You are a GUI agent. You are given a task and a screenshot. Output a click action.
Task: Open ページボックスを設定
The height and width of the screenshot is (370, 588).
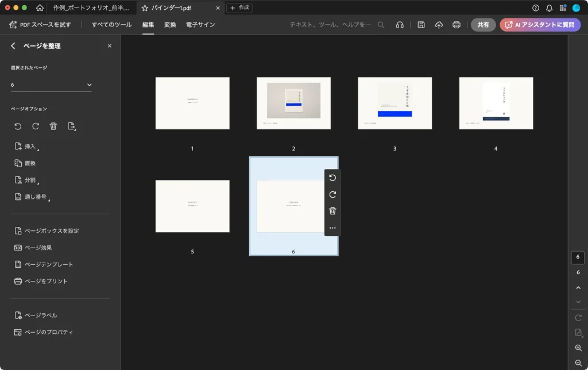pyautogui.click(x=47, y=231)
